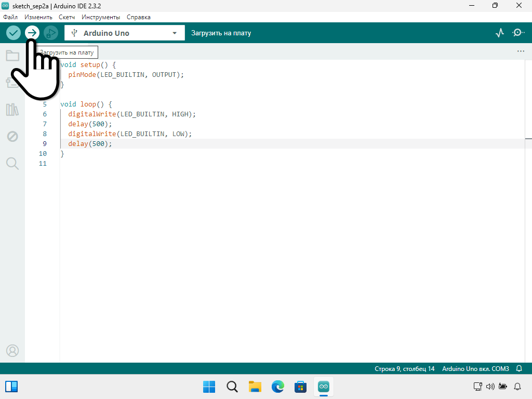
Task: Open the Library Manager sidebar panel
Action: (12, 110)
